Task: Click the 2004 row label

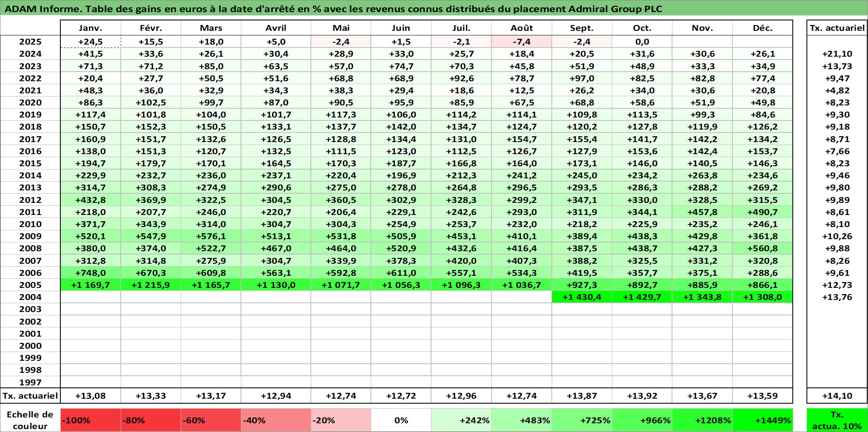Action: coord(30,297)
